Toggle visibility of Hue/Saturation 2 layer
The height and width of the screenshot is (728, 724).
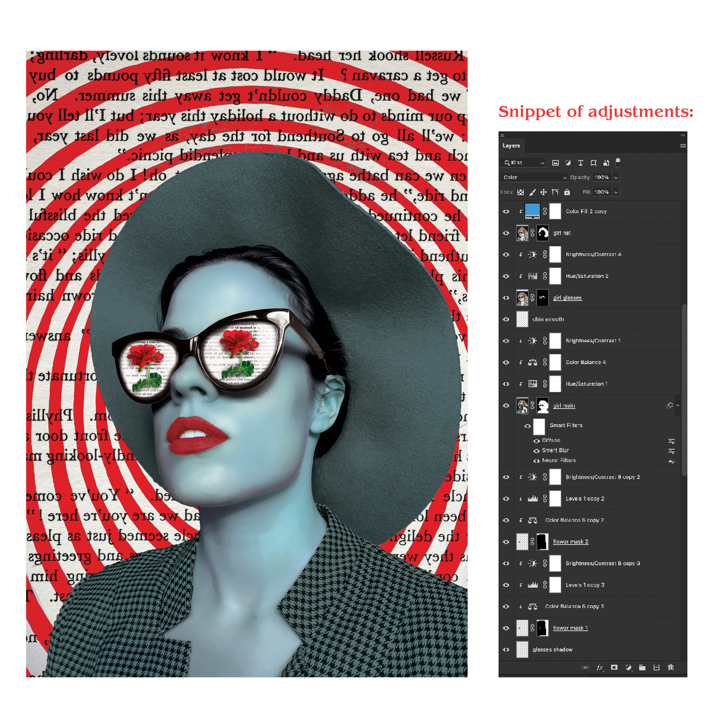(506, 276)
